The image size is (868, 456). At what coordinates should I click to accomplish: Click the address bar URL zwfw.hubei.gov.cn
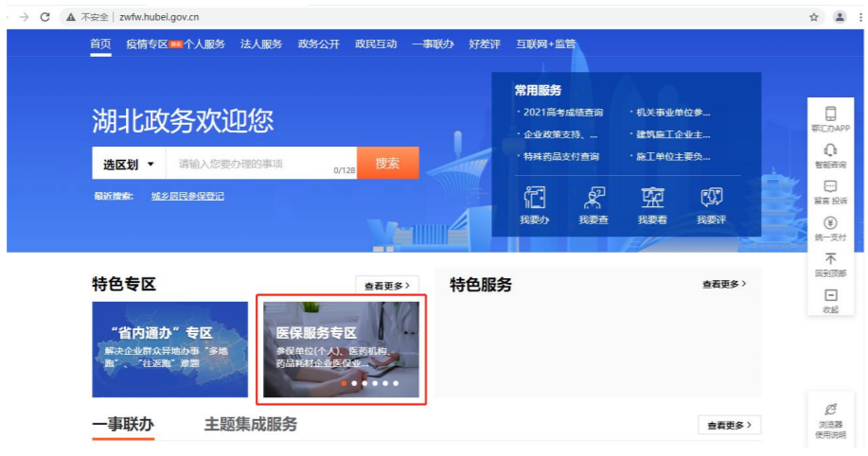(x=159, y=17)
